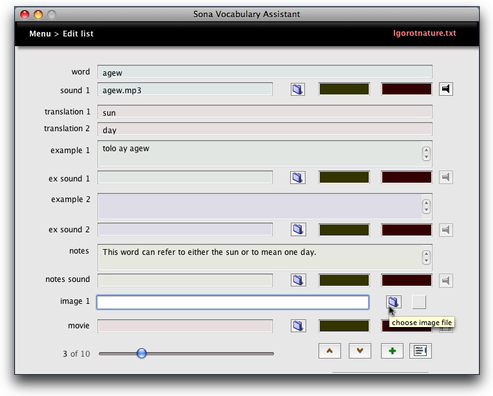The height and width of the screenshot is (396, 493).
Task: Click the Igorotnature.txt file name
Action: click(424, 33)
